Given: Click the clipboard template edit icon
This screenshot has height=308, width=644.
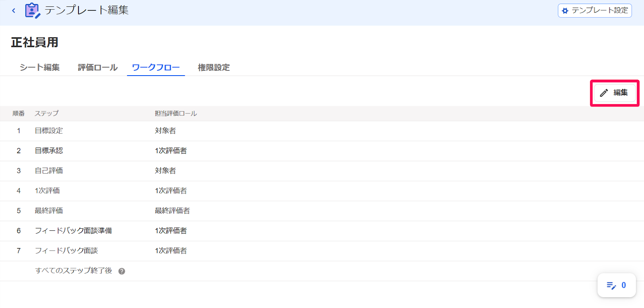Looking at the screenshot, I should coord(33,10).
